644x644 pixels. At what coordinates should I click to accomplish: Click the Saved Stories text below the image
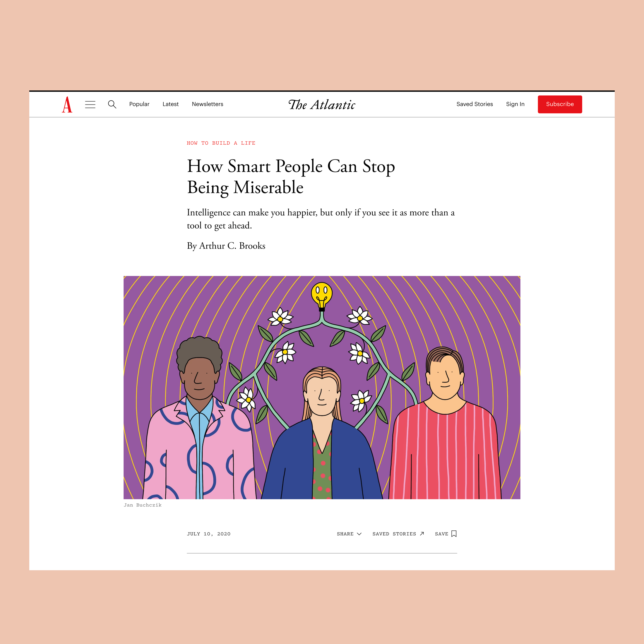coord(394,534)
